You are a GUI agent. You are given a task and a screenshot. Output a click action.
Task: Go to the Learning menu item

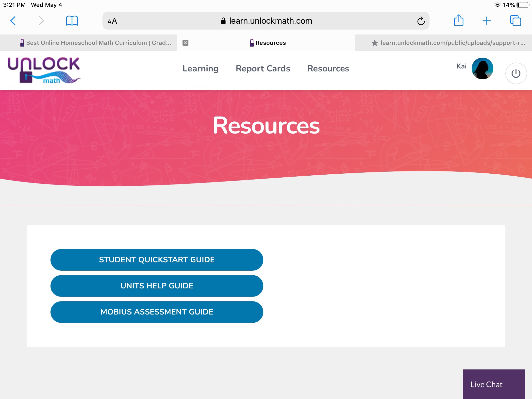pos(200,68)
